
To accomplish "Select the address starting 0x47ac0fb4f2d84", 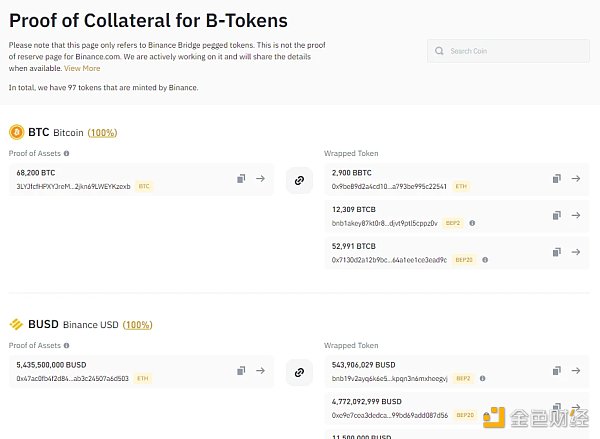I will click(x=73, y=379).
